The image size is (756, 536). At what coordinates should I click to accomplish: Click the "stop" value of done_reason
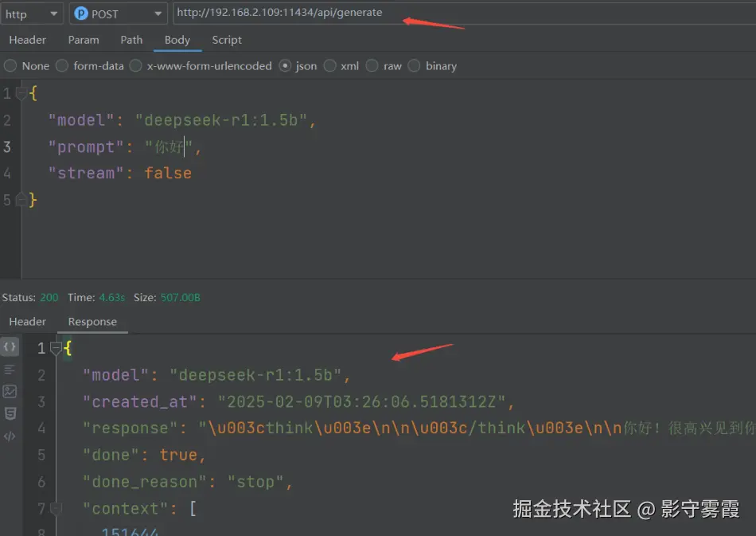[x=255, y=482]
